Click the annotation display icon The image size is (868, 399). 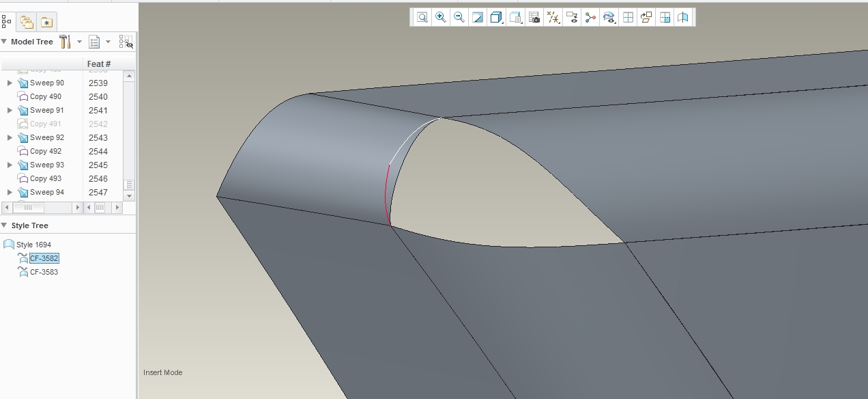572,18
